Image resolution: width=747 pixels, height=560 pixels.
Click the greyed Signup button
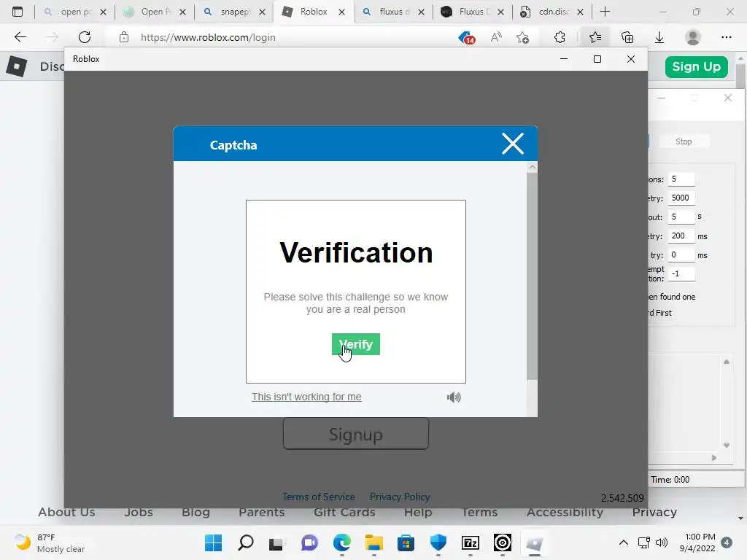coord(356,434)
